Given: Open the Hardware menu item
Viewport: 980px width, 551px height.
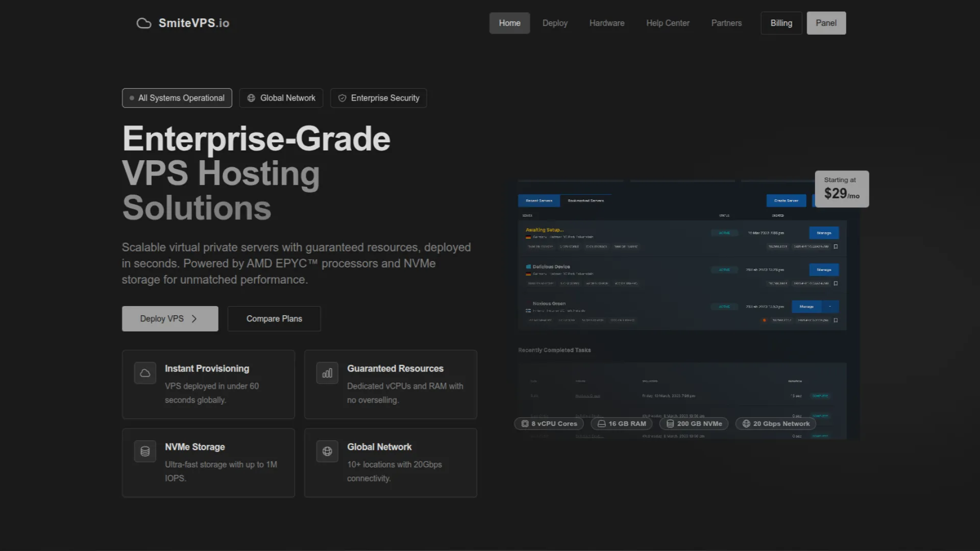Looking at the screenshot, I should [x=606, y=23].
